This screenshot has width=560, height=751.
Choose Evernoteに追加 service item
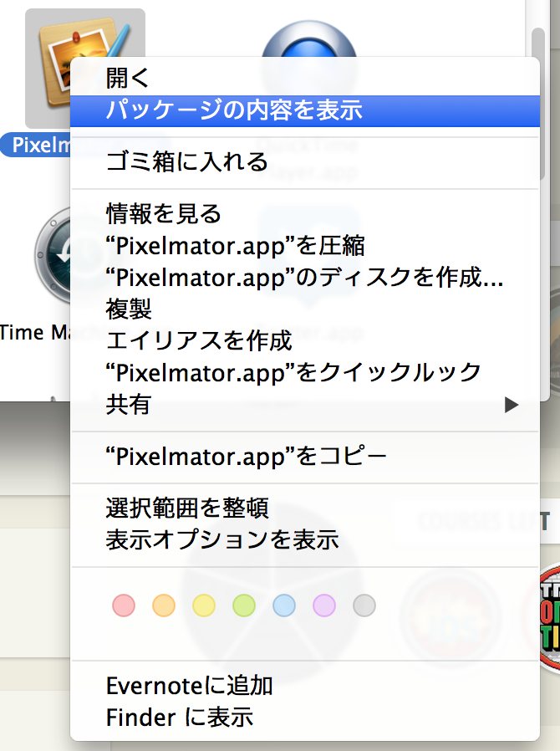(x=305, y=686)
